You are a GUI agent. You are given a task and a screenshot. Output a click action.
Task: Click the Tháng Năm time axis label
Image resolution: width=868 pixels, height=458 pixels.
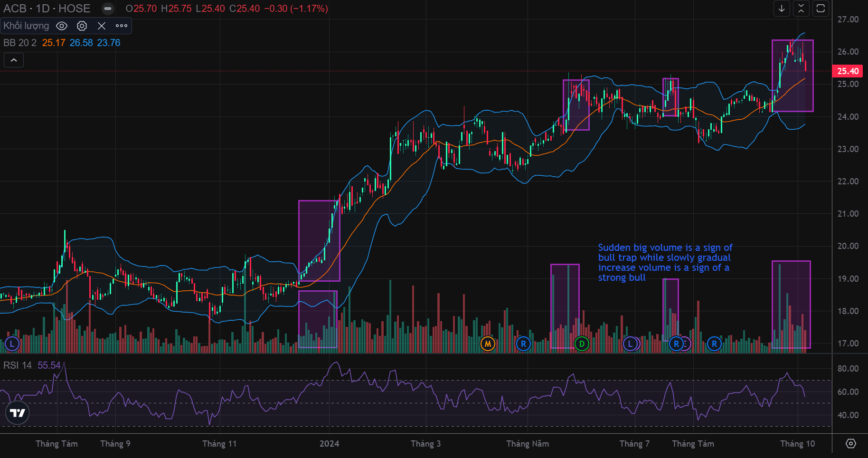(x=528, y=444)
